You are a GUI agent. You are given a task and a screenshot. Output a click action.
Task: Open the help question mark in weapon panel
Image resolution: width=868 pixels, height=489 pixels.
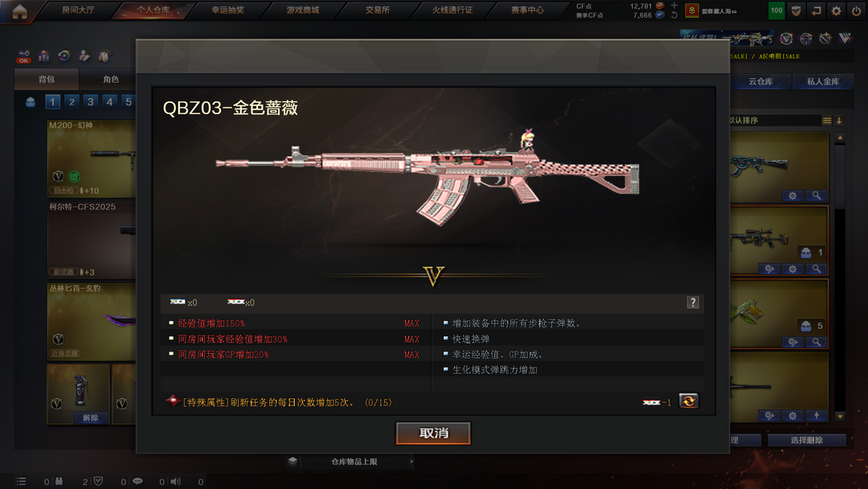pos(693,302)
